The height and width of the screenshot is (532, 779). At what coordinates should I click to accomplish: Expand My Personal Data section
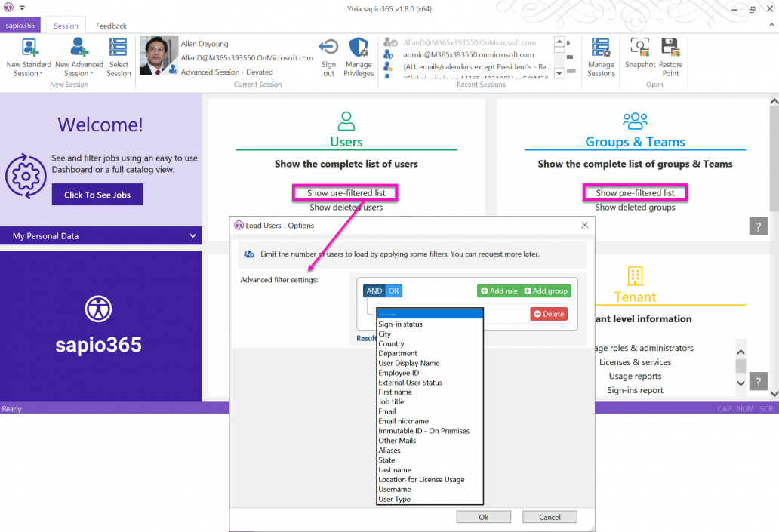[x=101, y=236]
